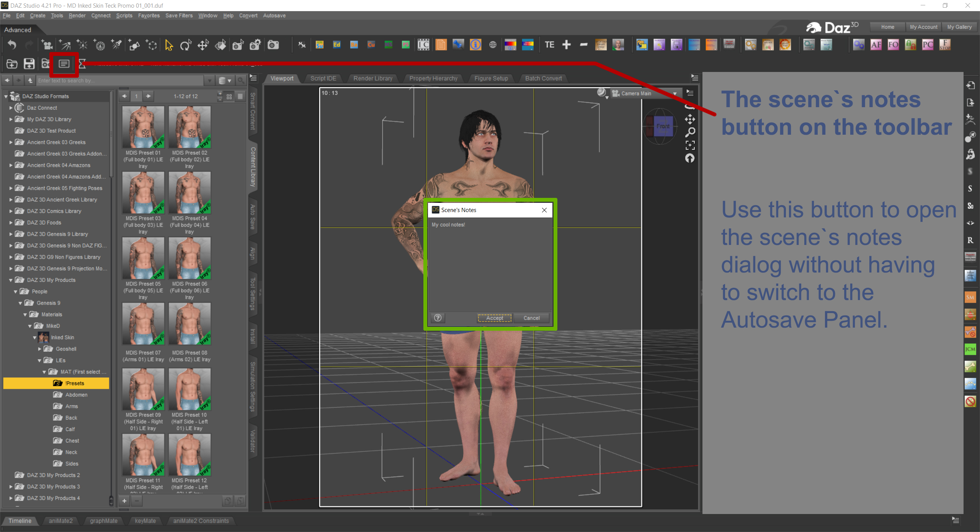The width and height of the screenshot is (980, 532).
Task: Switch content view to list mode
Action: (240, 96)
